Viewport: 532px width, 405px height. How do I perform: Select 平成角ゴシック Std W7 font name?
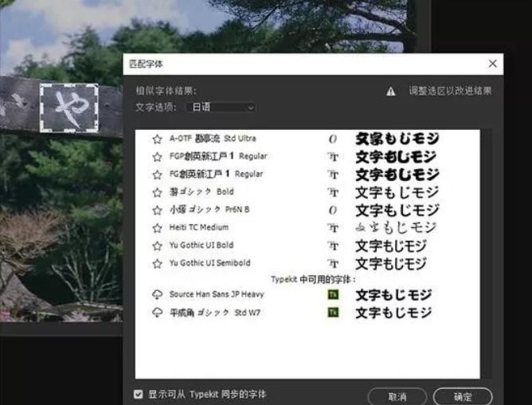[x=215, y=313]
